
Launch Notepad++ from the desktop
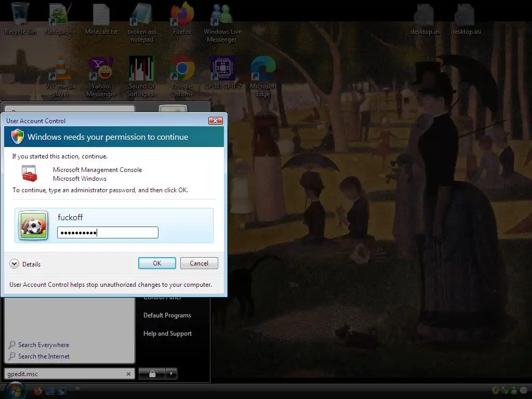pyautogui.click(x=60, y=19)
